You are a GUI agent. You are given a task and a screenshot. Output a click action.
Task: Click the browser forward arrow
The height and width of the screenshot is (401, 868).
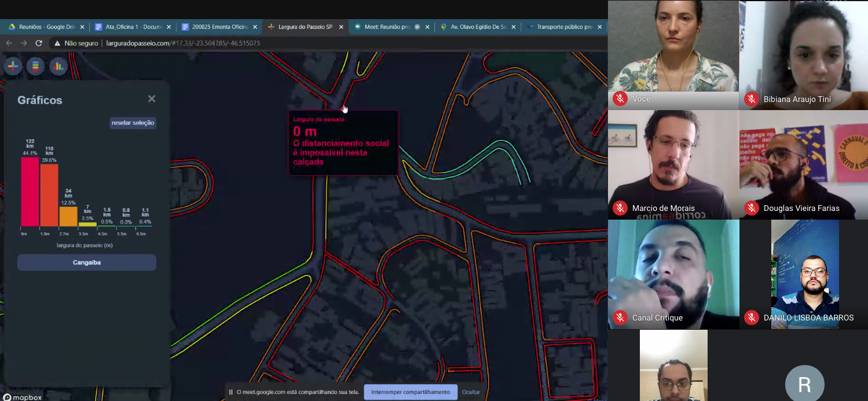(24, 43)
